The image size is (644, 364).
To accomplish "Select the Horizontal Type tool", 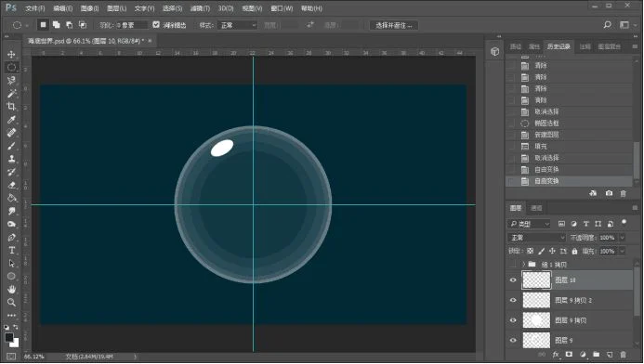I will (11, 251).
